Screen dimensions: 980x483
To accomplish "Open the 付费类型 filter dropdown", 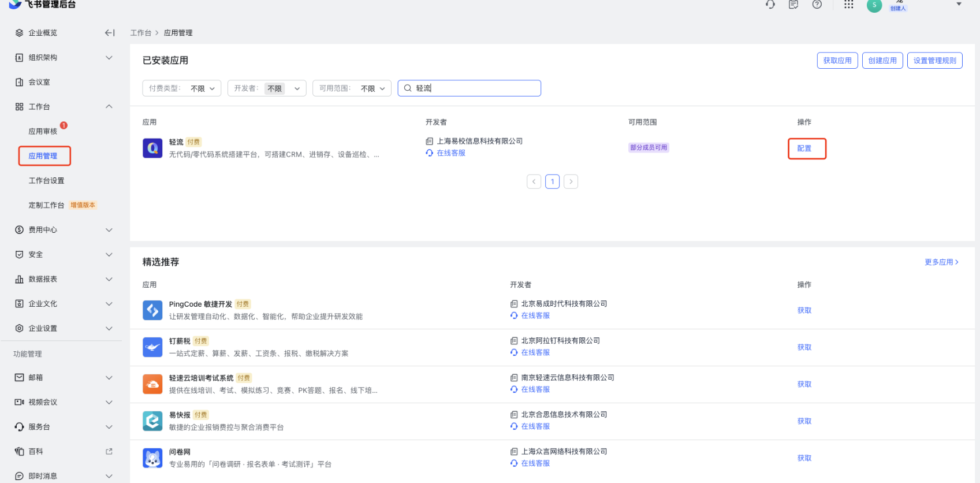I will pos(182,88).
